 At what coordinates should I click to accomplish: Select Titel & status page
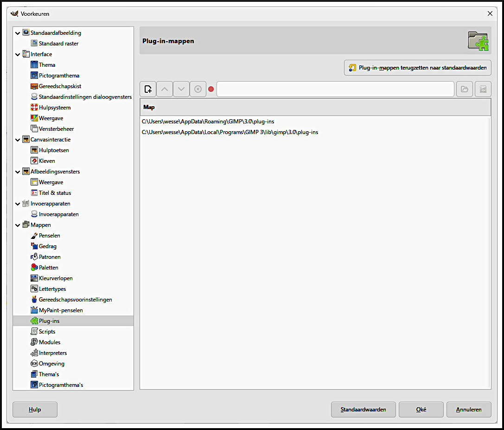pyautogui.click(x=55, y=193)
